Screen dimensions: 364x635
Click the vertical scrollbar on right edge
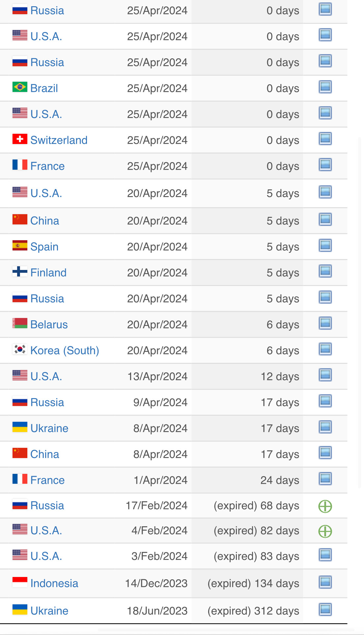359,312
